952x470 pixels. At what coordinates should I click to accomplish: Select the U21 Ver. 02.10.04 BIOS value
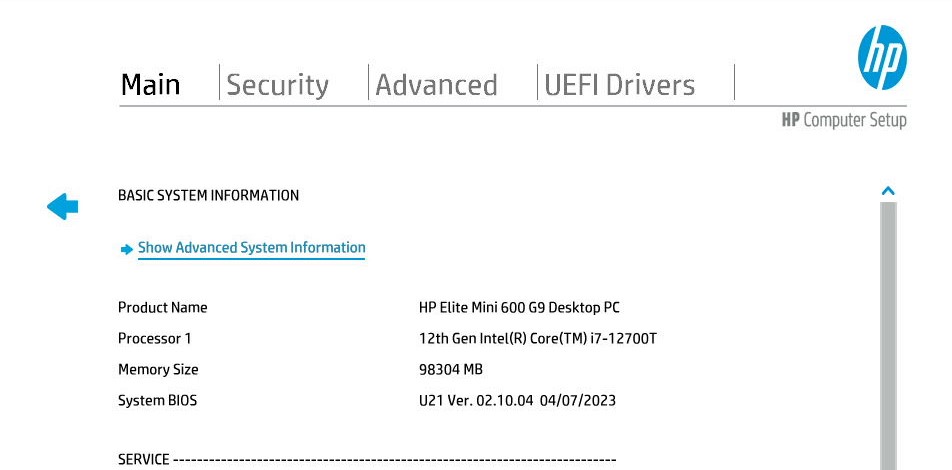[x=517, y=401]
